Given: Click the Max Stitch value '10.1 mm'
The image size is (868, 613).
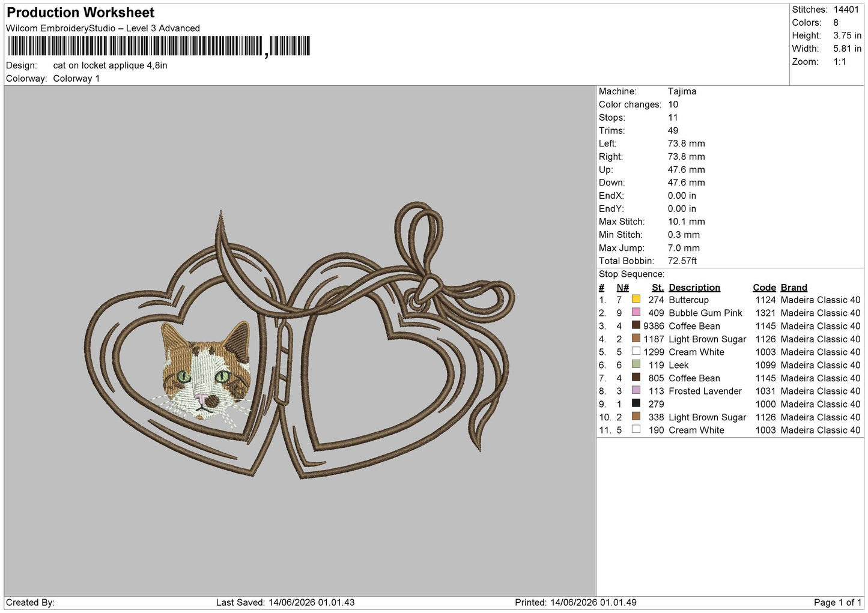Looking at the screenshot, I should [686, 222].
